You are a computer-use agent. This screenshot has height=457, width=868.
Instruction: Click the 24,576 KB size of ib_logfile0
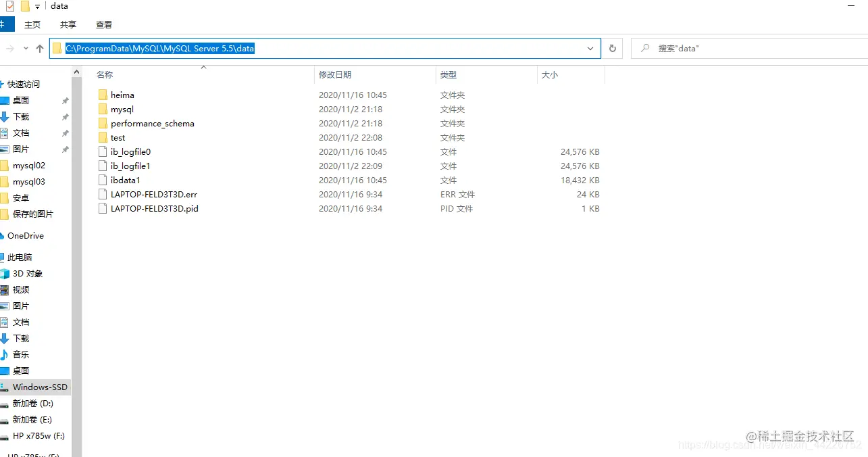click(x=580, y=151)
